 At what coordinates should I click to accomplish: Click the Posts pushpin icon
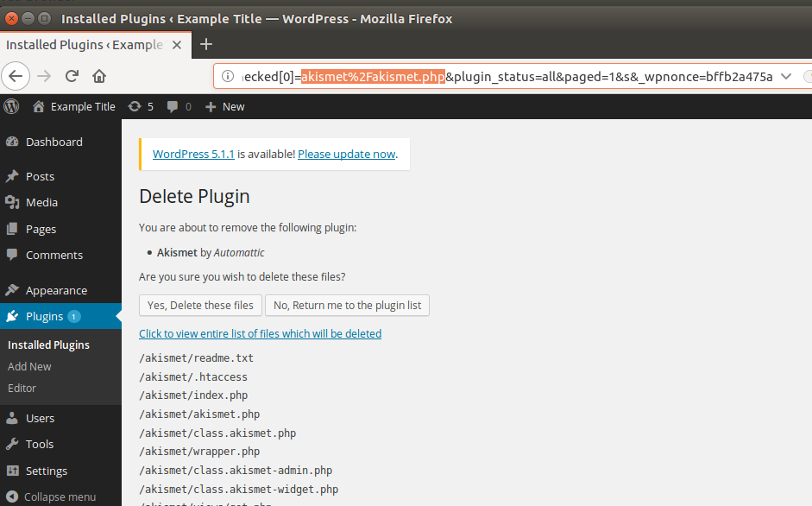(x=12, y=176)
